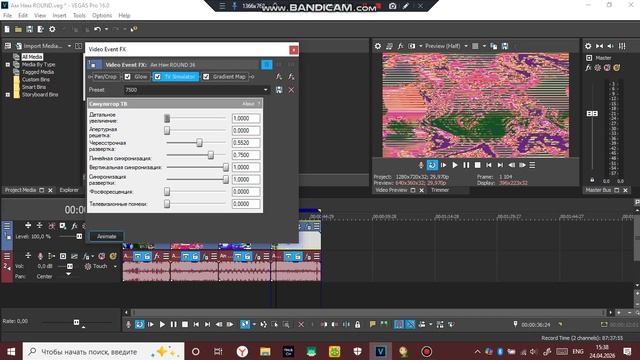Open the Preview (Half) quality dropdown
Viewport: 640px width, 360px height.
pos(466,46)
